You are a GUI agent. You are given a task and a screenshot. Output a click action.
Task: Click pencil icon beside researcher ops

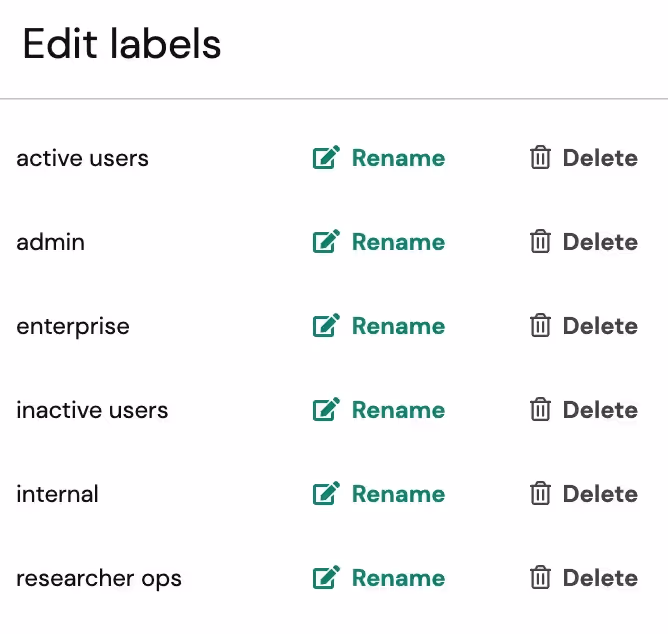coord(326,577)
